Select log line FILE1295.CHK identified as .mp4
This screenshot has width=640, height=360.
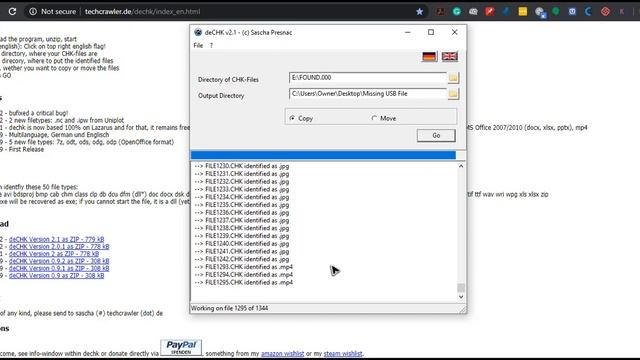(244, 282)
